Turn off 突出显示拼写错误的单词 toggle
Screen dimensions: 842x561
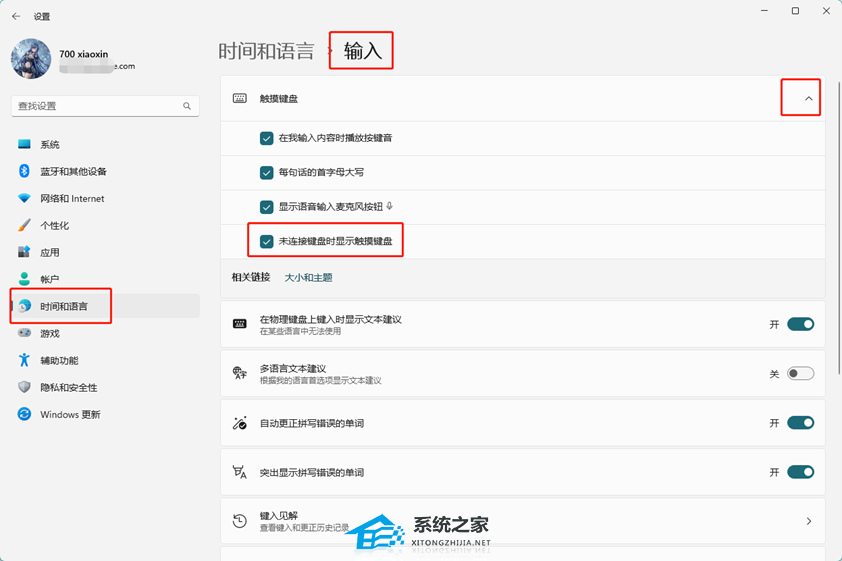(x=801, y=472)
